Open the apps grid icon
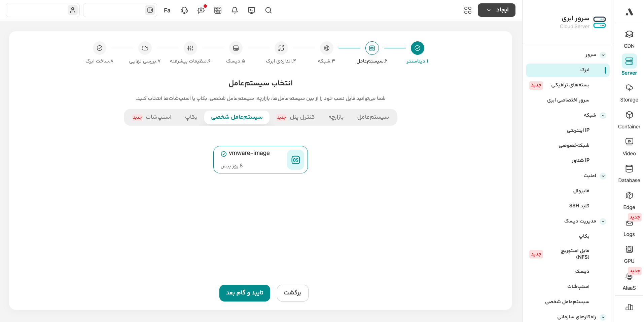Image resolution: width=644 pixels, height=322 pixels. click(x=468, y=10)
